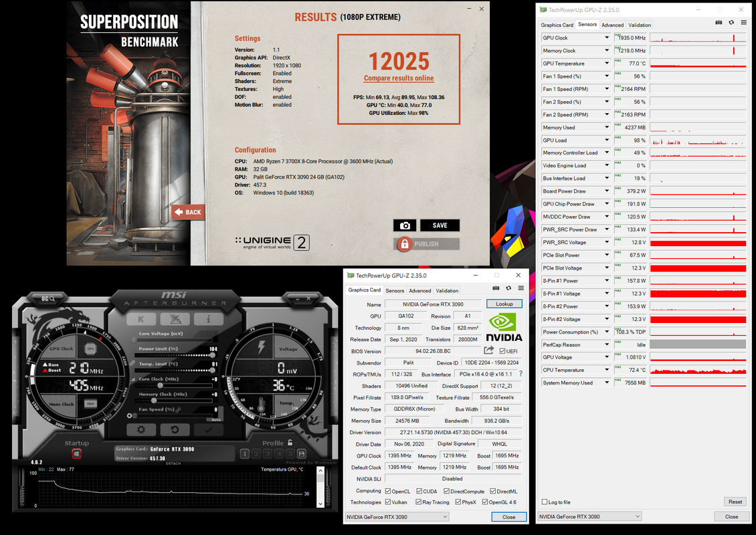The height and width of the screenshot is (535, 756).
Task: Expand the CPU Temperature sensor dropdown
Action: (607, 370)
